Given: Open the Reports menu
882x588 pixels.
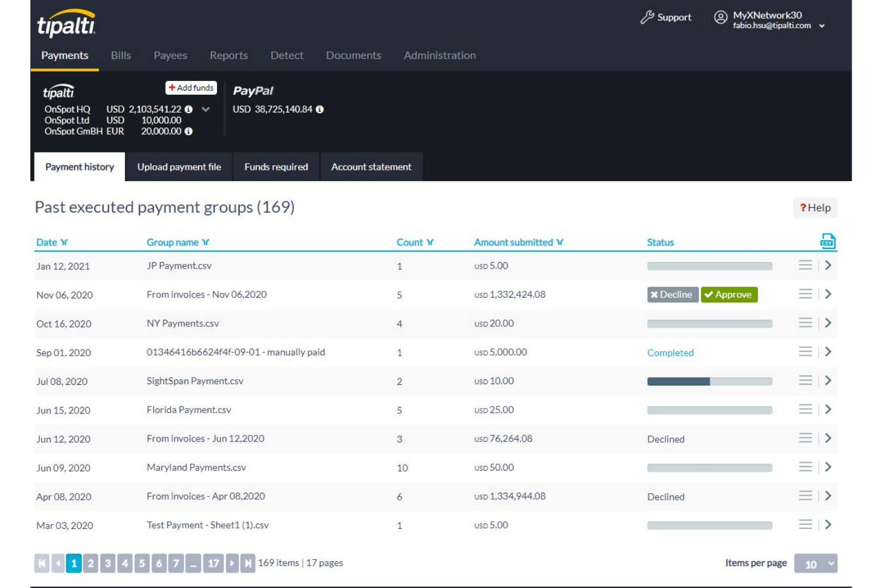Looking at the screenshot, I should click(229, 55).
